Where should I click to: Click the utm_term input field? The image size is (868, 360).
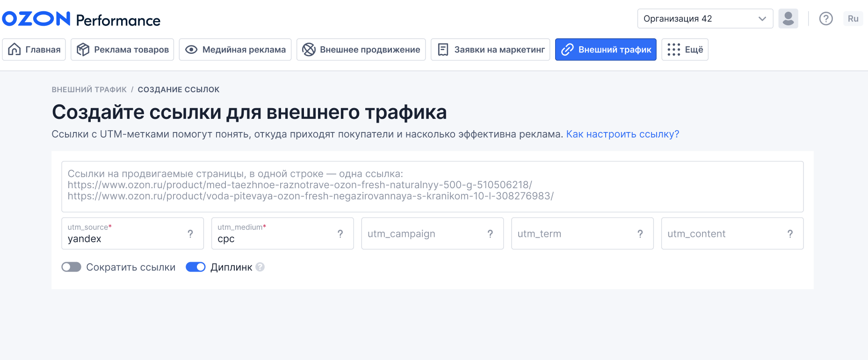tap(582, 234)
